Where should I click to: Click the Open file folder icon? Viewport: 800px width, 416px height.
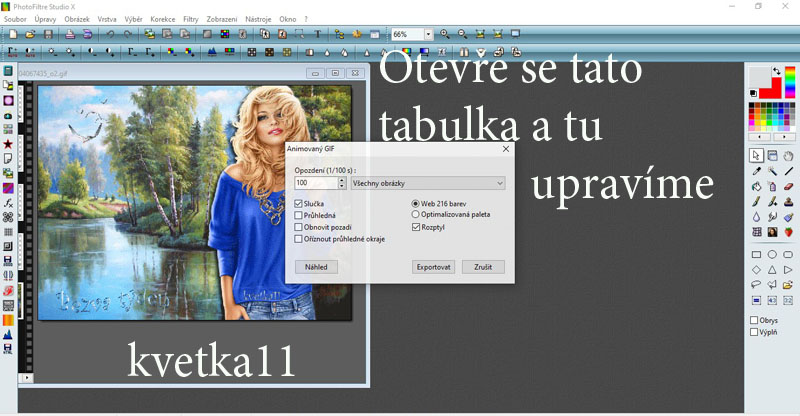[30, 34]
